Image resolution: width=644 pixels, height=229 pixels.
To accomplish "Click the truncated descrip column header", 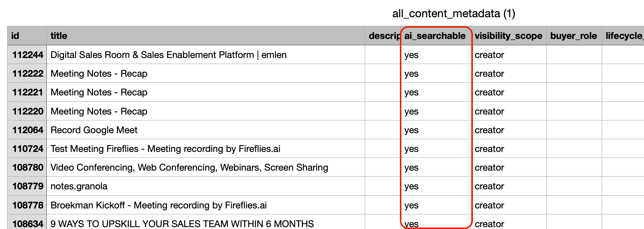I will click(x=383, y=36).
